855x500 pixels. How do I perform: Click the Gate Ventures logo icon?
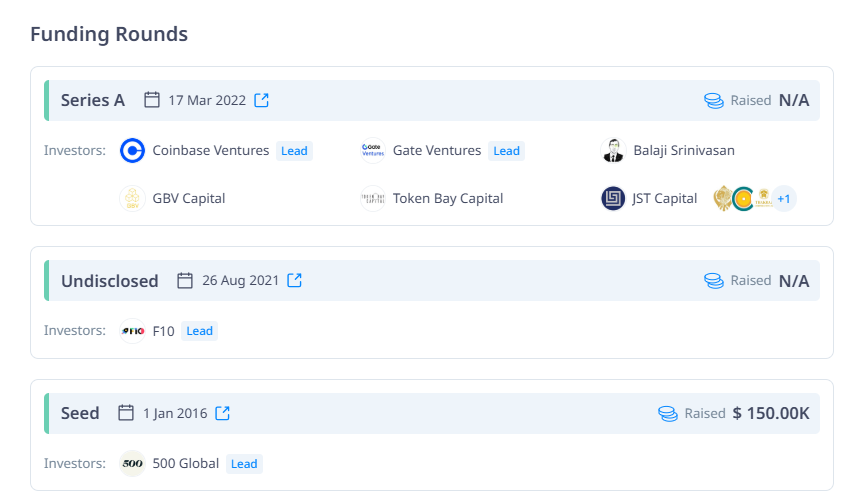click(x=373, y=151)
